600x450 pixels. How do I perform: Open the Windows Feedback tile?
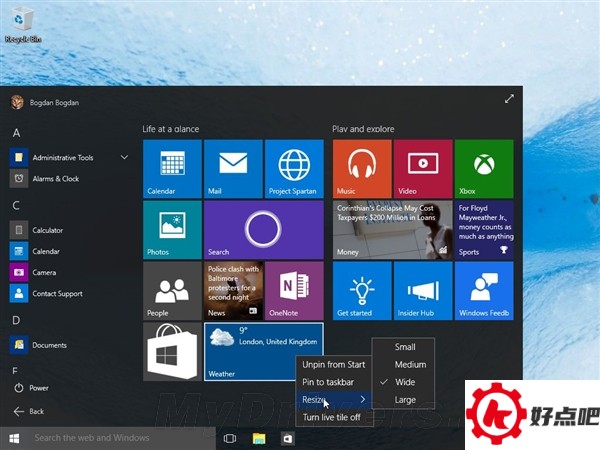pyautogui.click(x=484, y=291)
